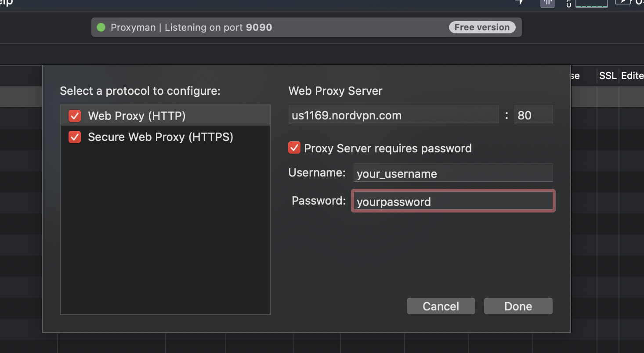
Task: Select the Web Proxy (HTTP) protocol row
Action: point(165,115)
